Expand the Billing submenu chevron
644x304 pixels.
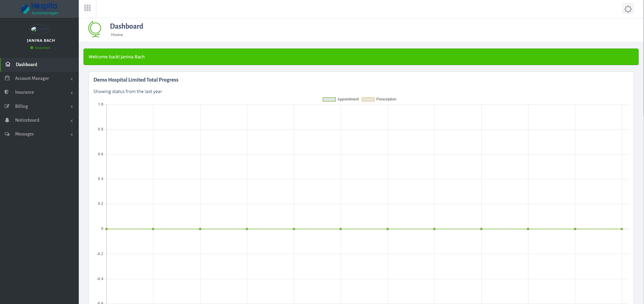click(x=72, y=107)
